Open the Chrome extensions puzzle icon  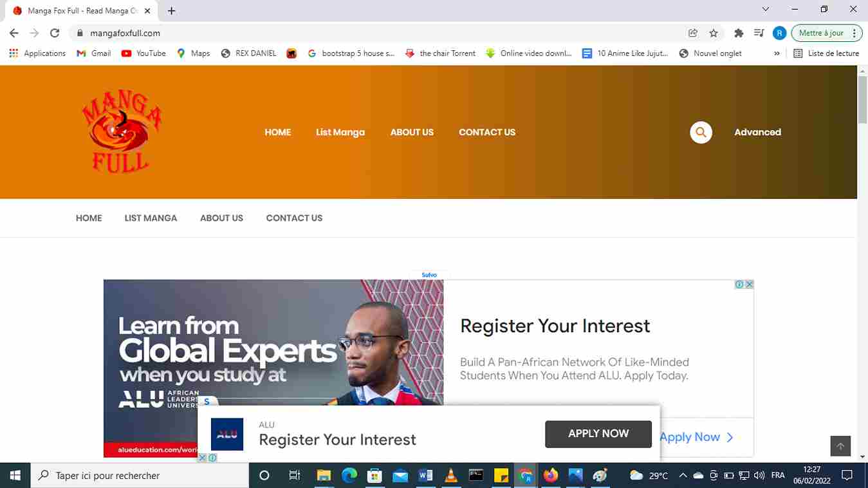739,33
